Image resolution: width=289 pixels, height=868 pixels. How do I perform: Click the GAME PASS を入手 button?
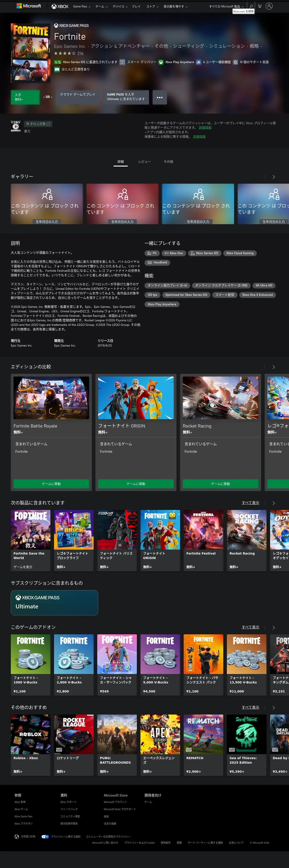coord(126,97)
